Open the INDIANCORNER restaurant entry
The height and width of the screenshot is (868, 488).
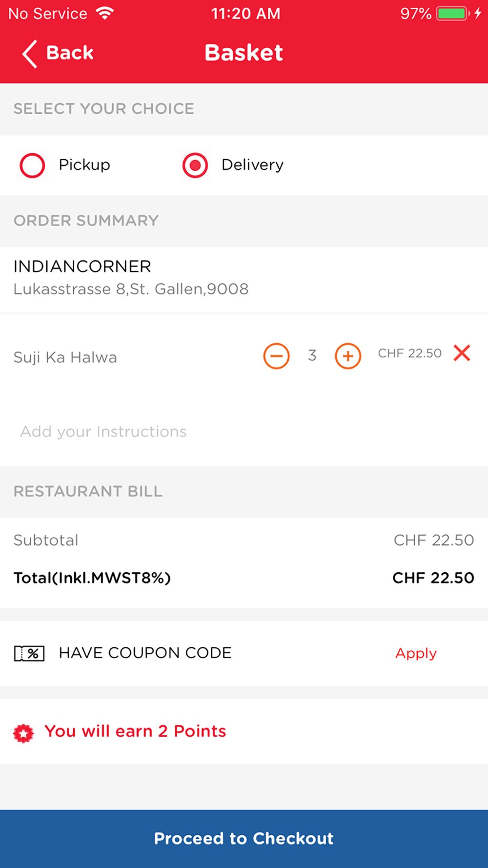(244, 278)
